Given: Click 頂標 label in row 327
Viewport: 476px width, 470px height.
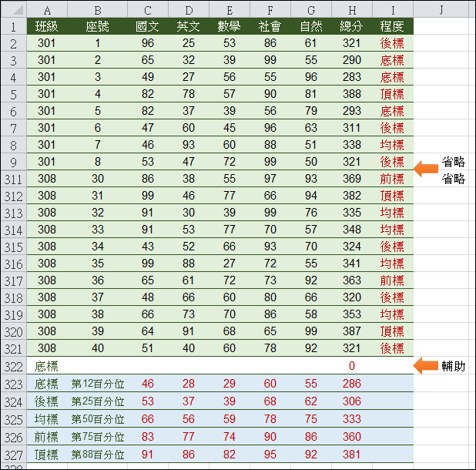Looking at the screenshot, I should click(x=46, y=455).
